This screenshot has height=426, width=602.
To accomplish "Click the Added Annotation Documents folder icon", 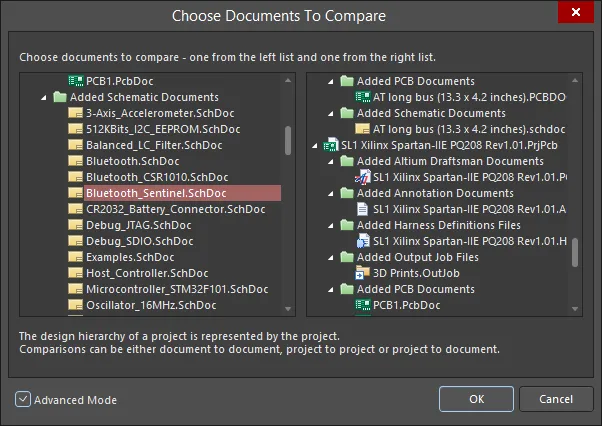I will [x=347, y=193].
